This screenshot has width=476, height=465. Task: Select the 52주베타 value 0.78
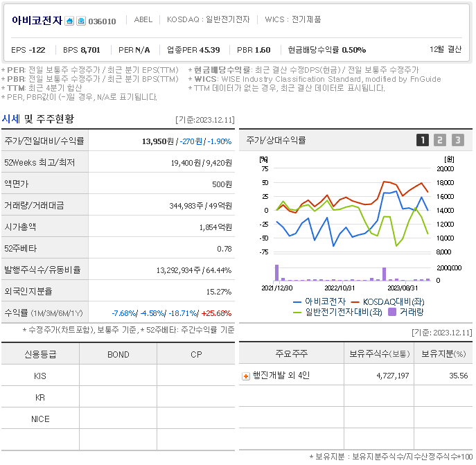[x=224, y=249]
